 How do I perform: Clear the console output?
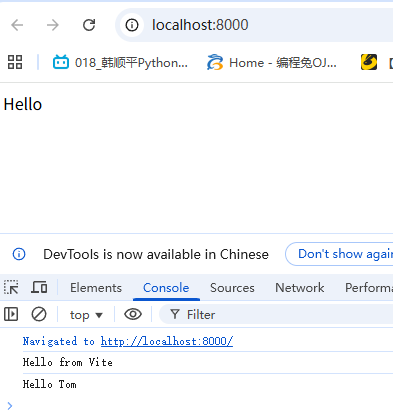click(x=39, y=314)
